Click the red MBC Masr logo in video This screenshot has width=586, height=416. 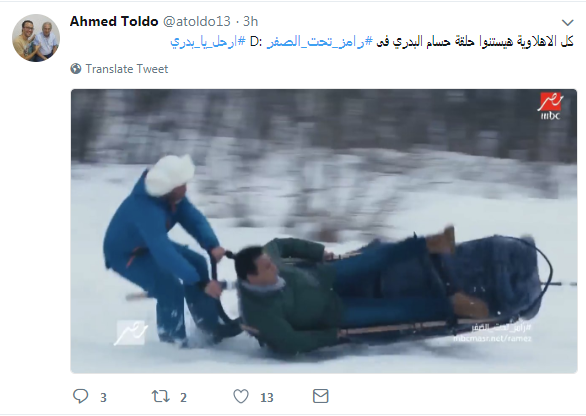[550, 106]
